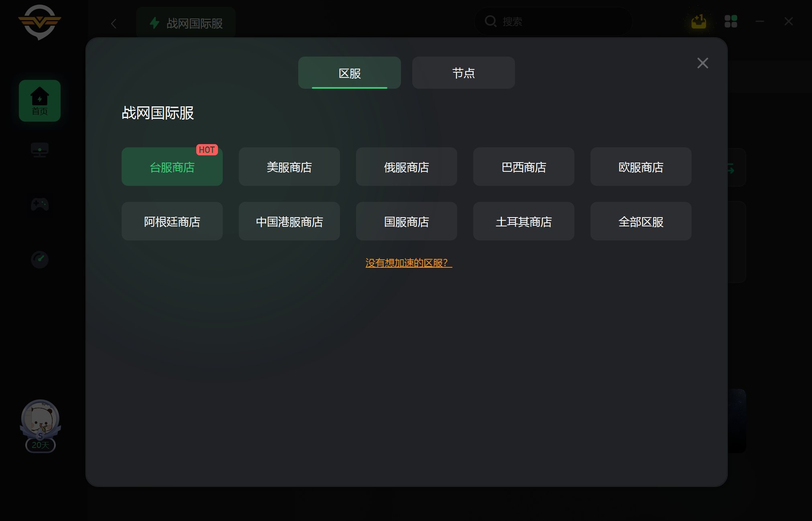The height and width of the screenshot is (521, 812).
Task: Open the monitor icon in sidebar
Action: click(40, 150)
